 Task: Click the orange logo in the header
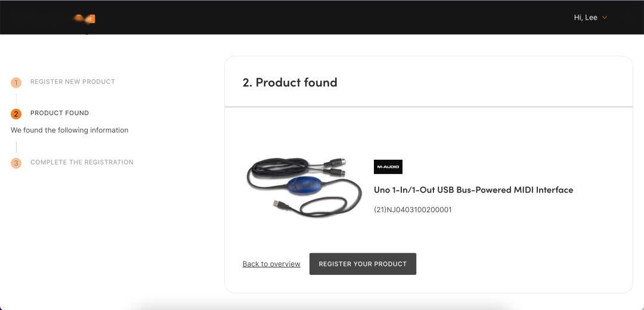click(85, 18)
